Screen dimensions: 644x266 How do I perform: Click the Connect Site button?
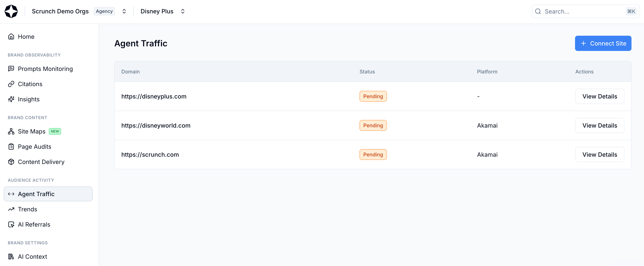point(603,43)
